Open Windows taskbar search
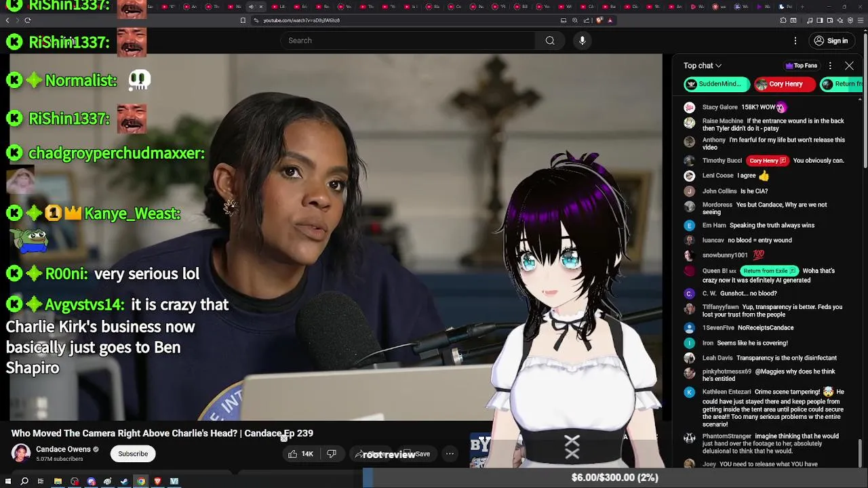This screenshot has width=868, height=488. tap(24, 481)
